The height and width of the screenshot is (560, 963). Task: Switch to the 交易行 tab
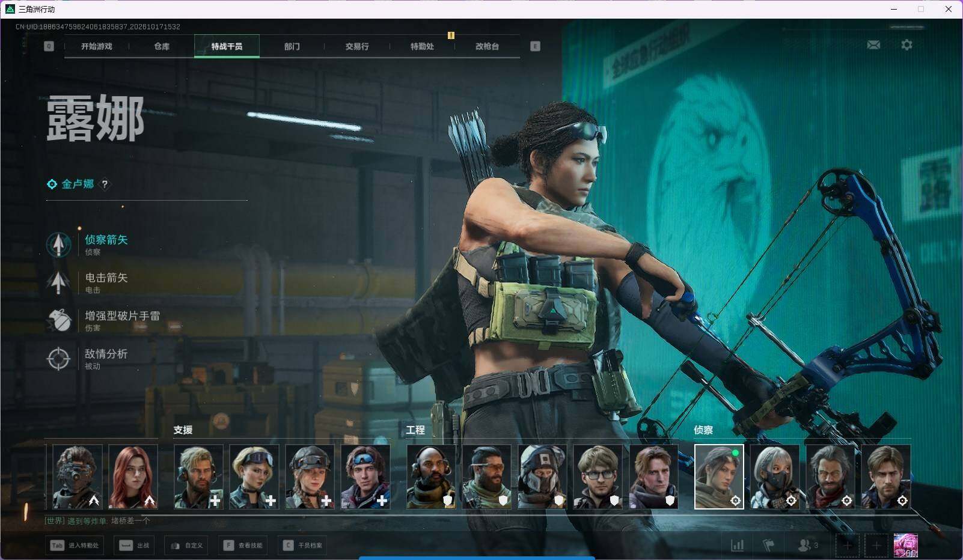(357, 46)
